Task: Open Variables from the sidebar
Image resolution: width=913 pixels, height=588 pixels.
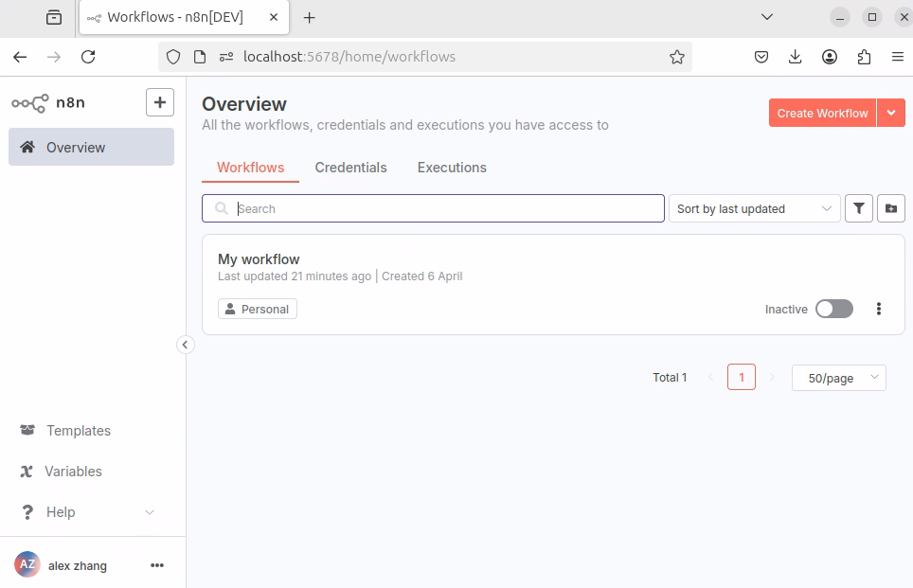Action: 62,471
